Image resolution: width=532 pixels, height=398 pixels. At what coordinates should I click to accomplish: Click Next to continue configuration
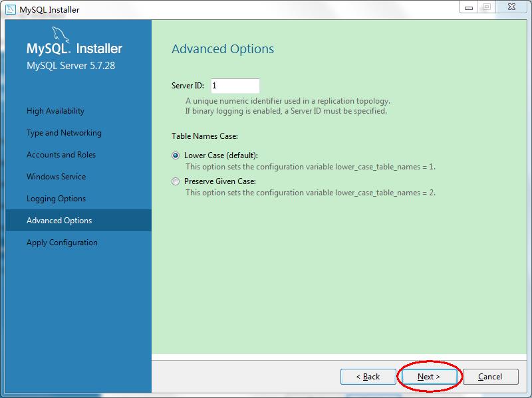(x=429, y=377)
